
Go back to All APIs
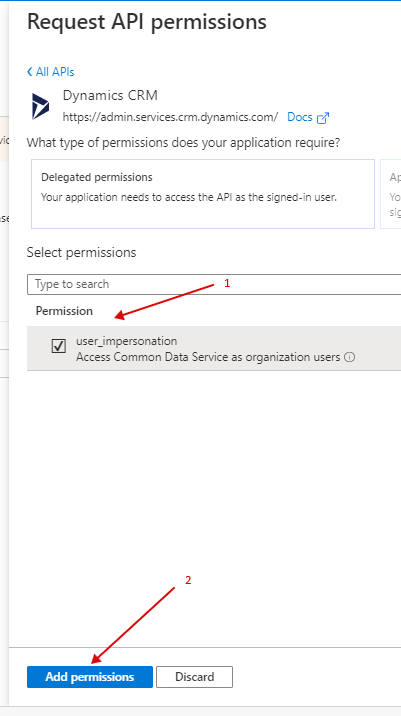[50, 72]
